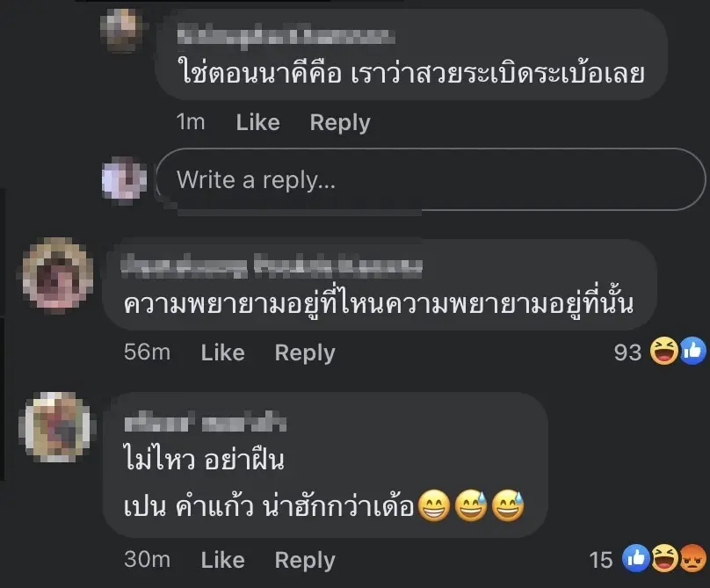Click the angry reaction icon on the 30m comment

coord(693,558)
